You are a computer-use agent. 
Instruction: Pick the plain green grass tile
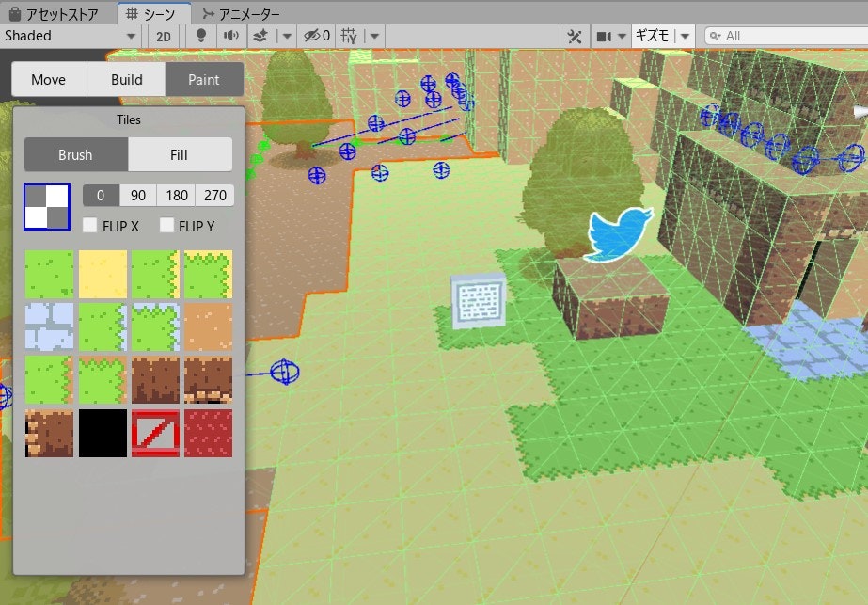(49, 274)
